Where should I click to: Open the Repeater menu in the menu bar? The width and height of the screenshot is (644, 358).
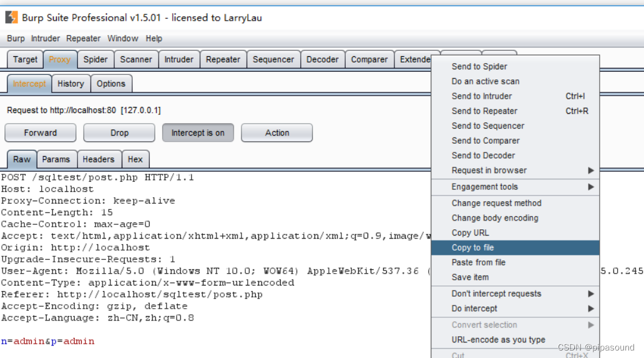[x=84, y=38]
